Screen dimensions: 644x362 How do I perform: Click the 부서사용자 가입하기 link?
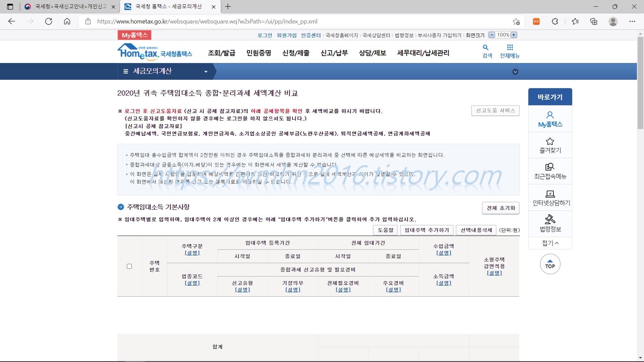[x=439, y=35]
